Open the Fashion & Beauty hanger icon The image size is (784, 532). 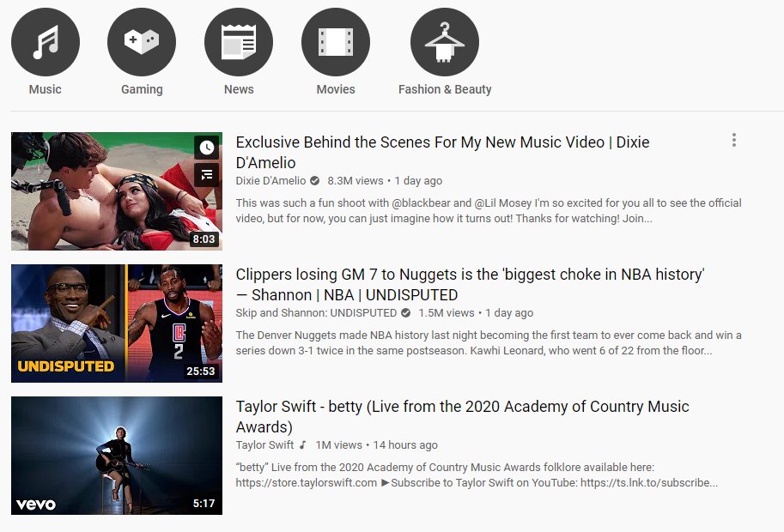(445, 42)
